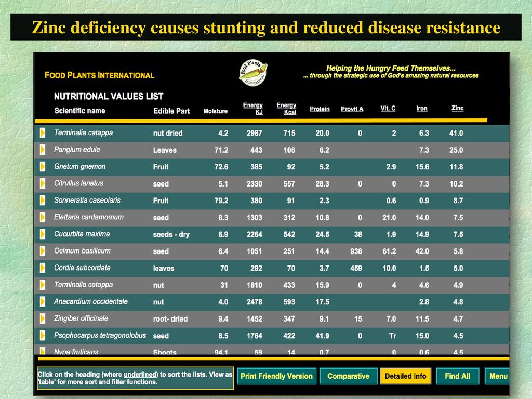Sort by Vit. C column heading
532x399 pixels.
click(388, 108)
